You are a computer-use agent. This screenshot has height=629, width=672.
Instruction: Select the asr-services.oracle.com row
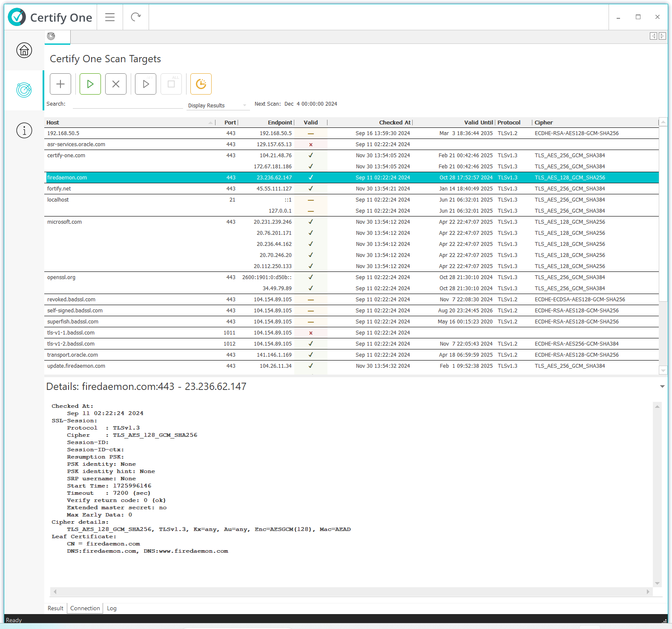click(352, 144)
